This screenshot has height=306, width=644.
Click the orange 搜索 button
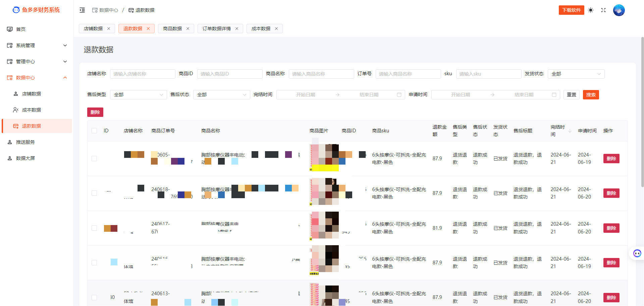pos(591,95)
